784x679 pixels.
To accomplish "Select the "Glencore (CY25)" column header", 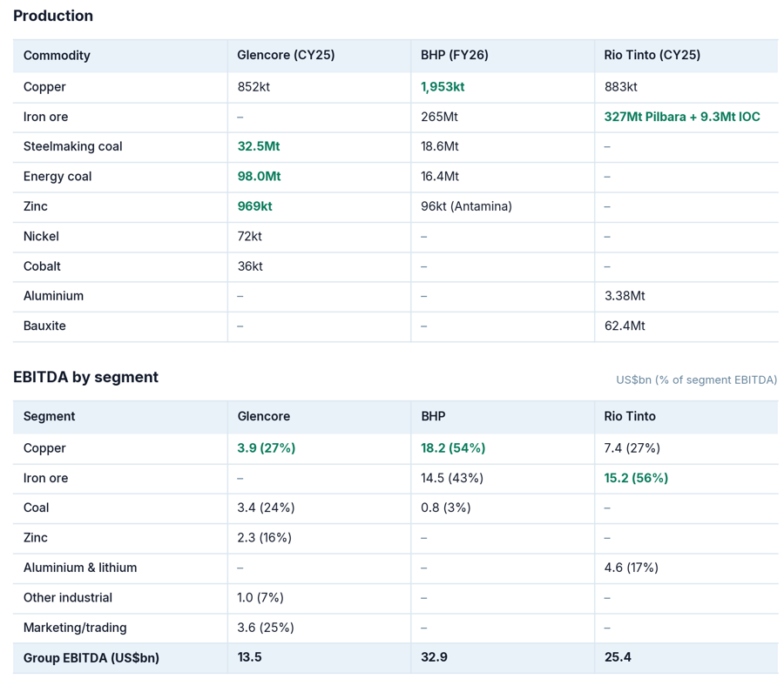I will pos(286,55).
